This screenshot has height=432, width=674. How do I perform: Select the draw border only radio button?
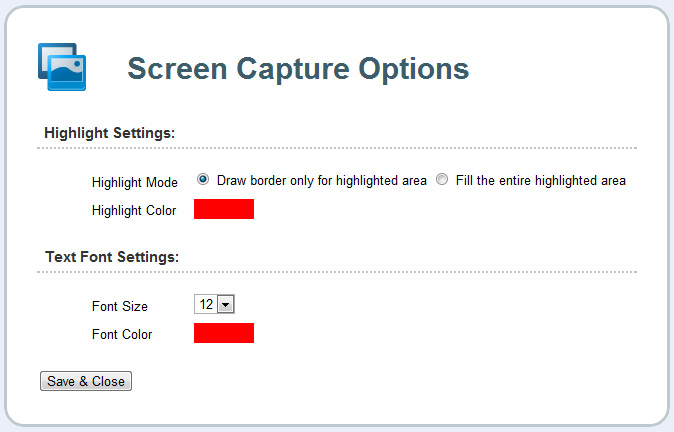203,180
